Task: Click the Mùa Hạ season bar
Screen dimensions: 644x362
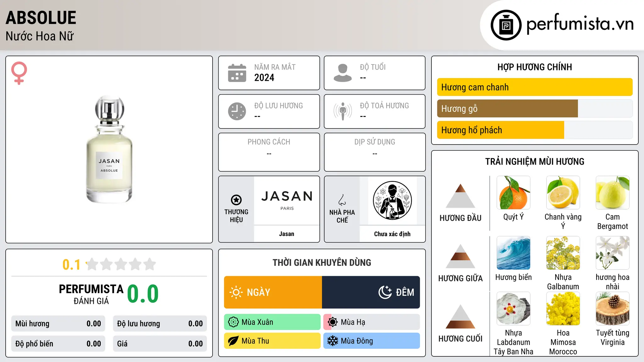Action: 372,322
